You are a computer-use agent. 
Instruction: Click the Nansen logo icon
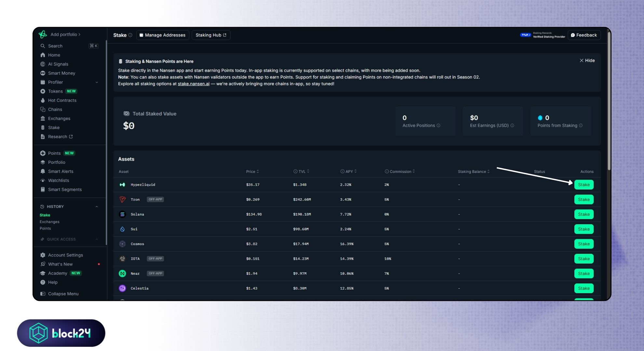click(43, 34)
